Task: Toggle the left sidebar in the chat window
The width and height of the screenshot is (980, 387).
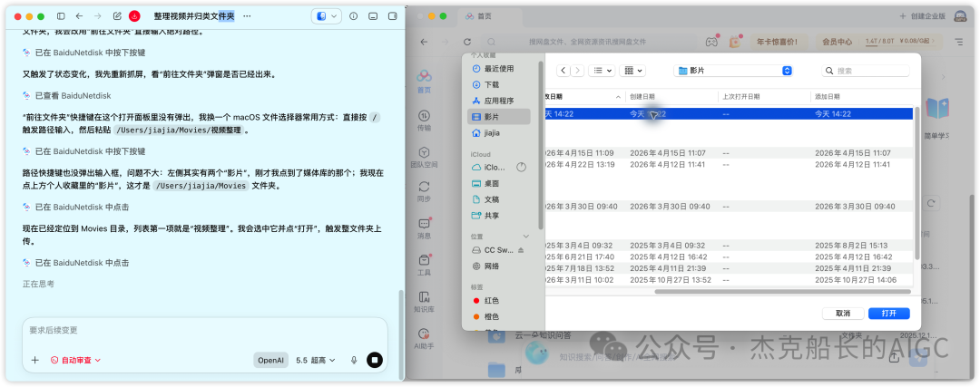Action: pyautogui.click(x=61, y=16)
